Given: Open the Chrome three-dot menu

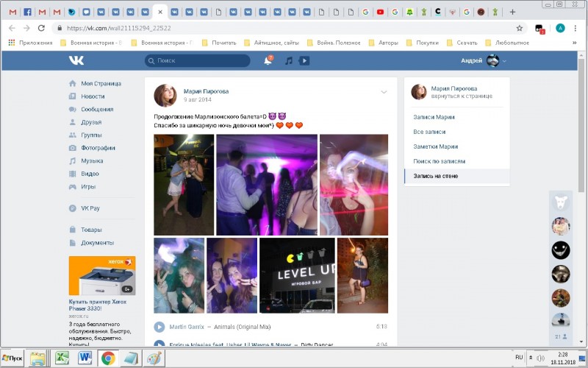Looking at the screenshot, I should (x=577, y=28).
